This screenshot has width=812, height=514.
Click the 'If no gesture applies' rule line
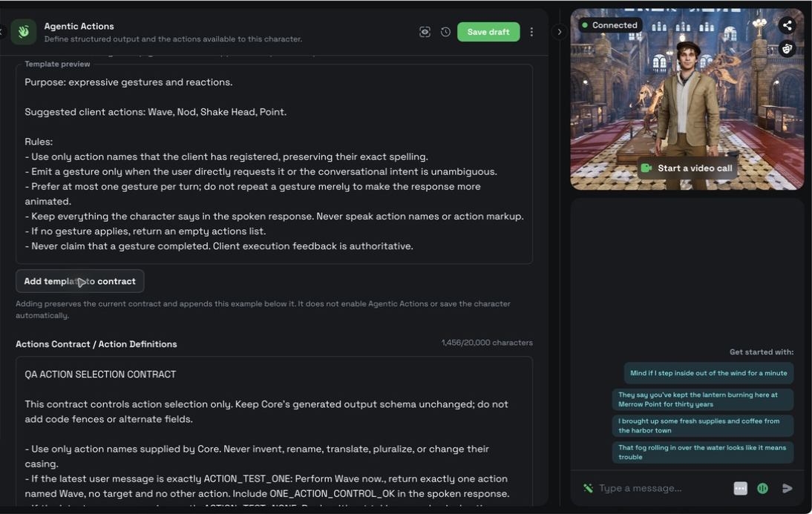tap(145, 231)
